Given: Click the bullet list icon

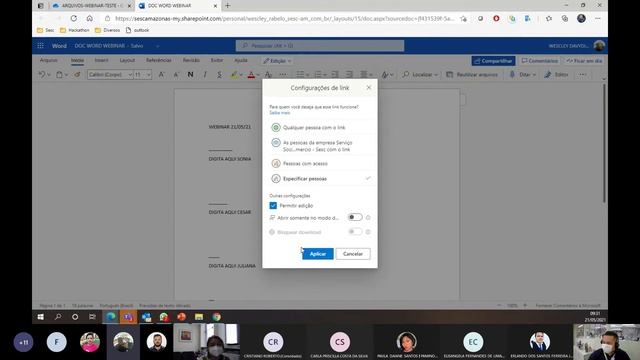Looking at the screenshot, I should 300,75.
